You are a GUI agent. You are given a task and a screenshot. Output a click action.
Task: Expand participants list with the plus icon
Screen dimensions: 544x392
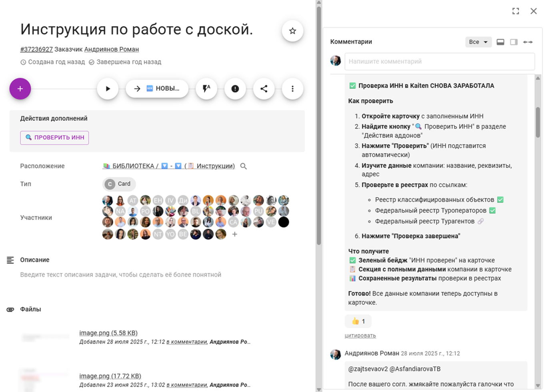click(x=234, y=235)
